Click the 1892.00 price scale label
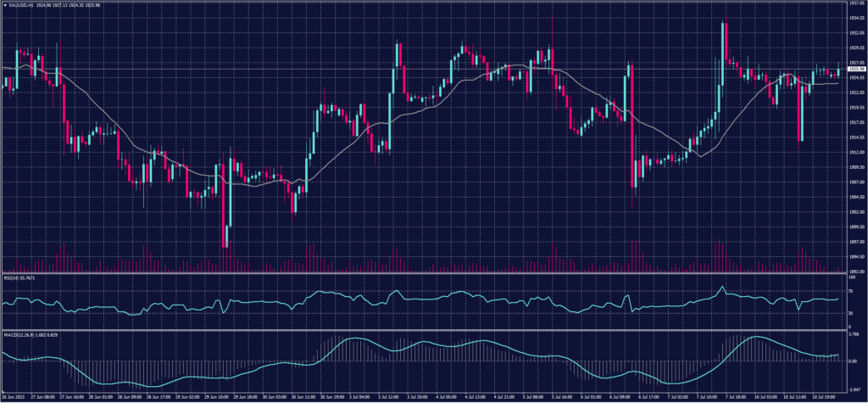The height and width of the screenshot is (403, 868). pyautogui.click(x=856, y=271)
